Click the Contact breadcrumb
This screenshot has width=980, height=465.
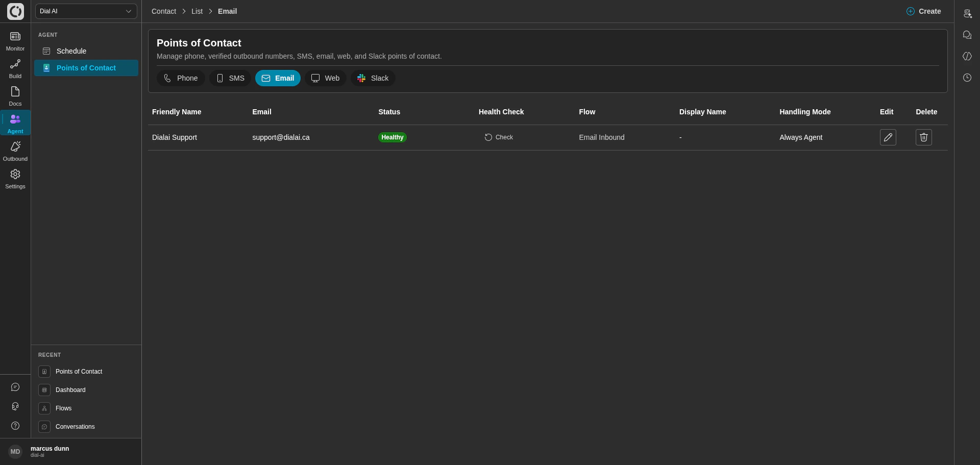click(x=164, y=11)
